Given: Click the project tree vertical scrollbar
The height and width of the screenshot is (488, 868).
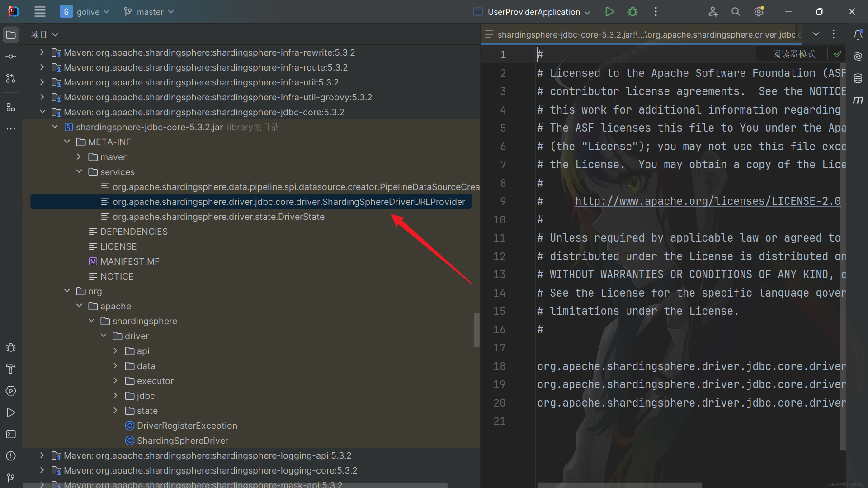Looking at the screenshot, I should pyautogui.click(x=476, y=330).
